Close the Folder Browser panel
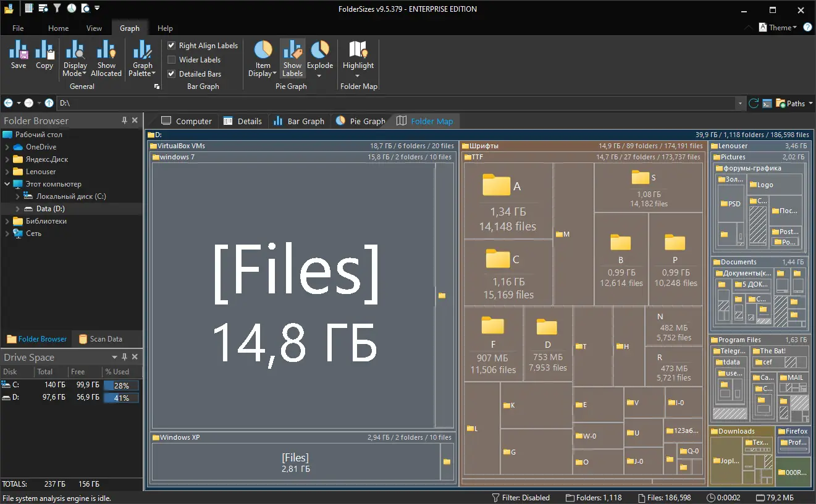The image size is (816, 504). click(135, 120)
